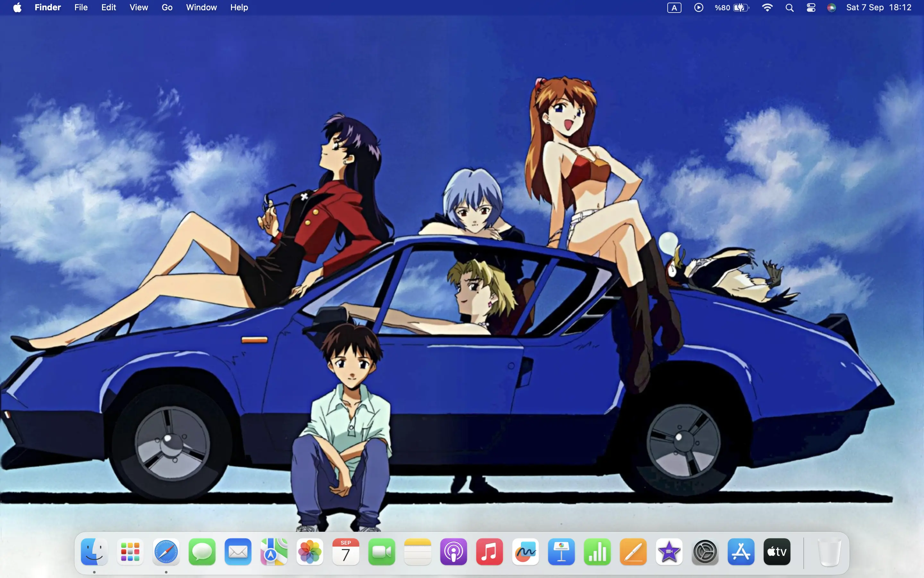The height and width of the screenshot is (578, 924).
Task: Open the Apple TV app
Action: 777,552
